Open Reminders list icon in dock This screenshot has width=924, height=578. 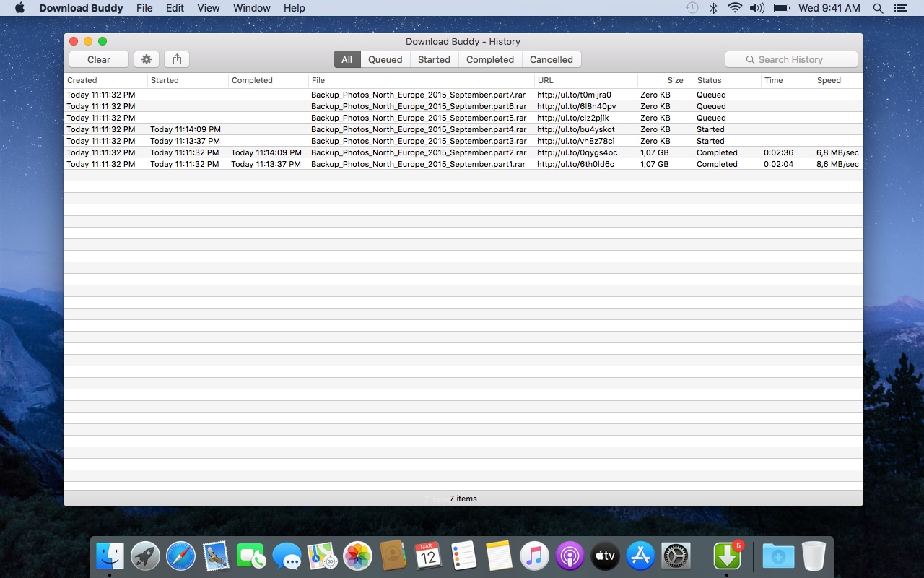(x=463, y=556)
